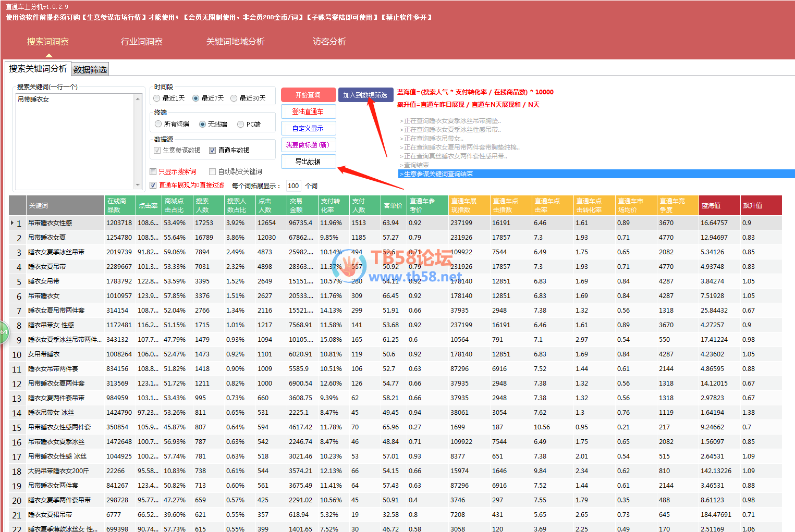Screen dimensions: 795x532
Task: Click 加入到数据筛选 button
Action: click(x=365, y=95)
